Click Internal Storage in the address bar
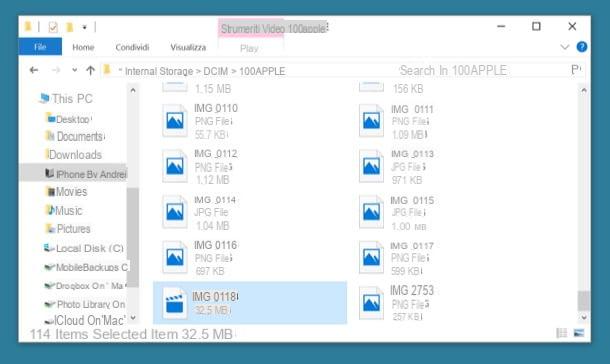The image size is (610, 364). point(159,72)
